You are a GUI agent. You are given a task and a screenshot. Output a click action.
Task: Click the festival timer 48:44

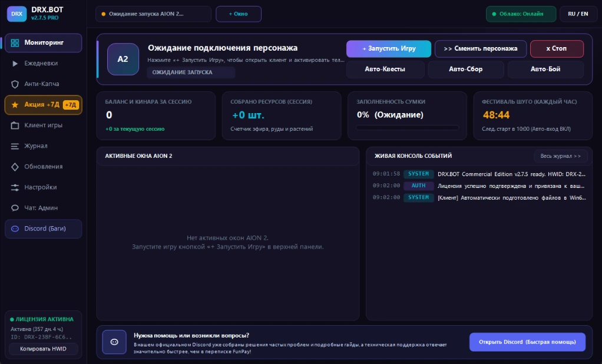(496, 115)
